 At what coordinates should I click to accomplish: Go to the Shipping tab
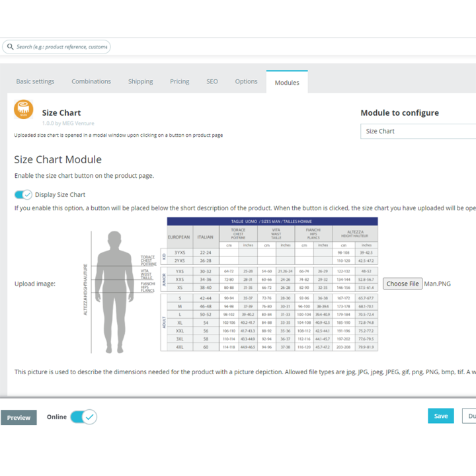point(141,81)
